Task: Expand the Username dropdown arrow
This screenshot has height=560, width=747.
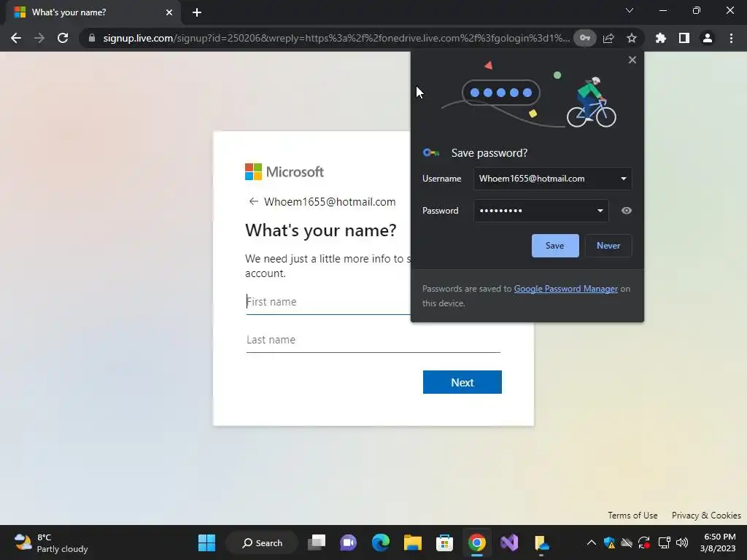Action: [x=623, y=179]
